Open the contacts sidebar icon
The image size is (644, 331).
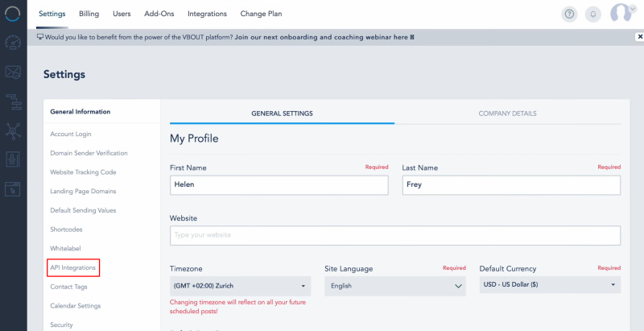13,159
